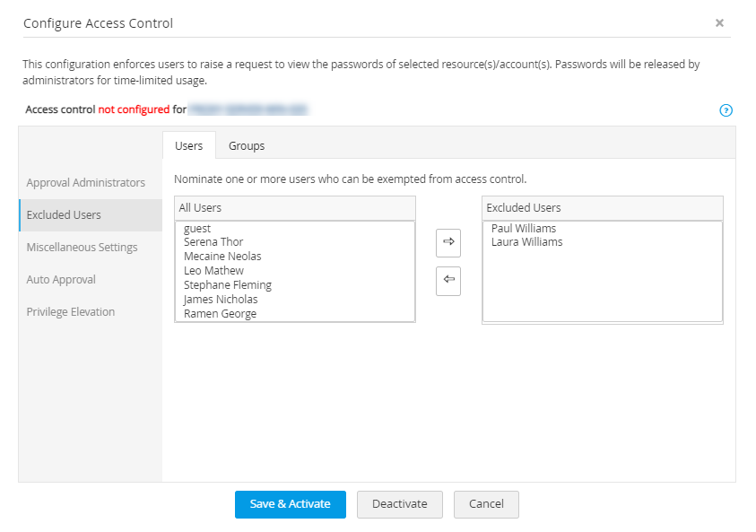
Task: Click the help question mark icon
Action: point(726,110)
